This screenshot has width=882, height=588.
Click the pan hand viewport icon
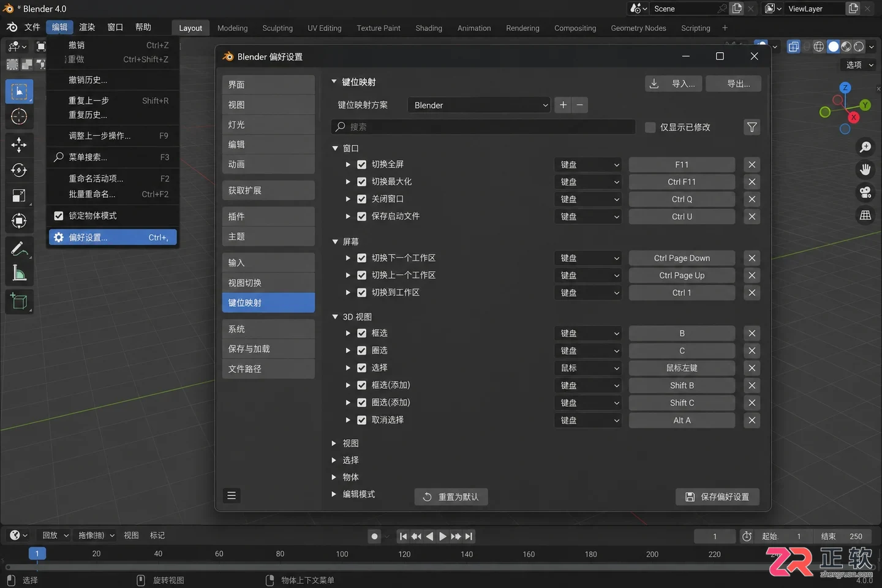click(x=865, y=170)
